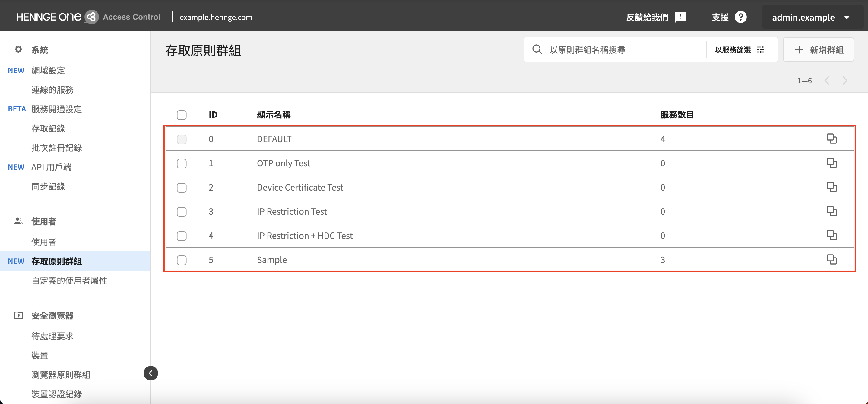Open the 使用者 submenu item
The height and width of the screenshot is (404, 868).
point(44,242)
